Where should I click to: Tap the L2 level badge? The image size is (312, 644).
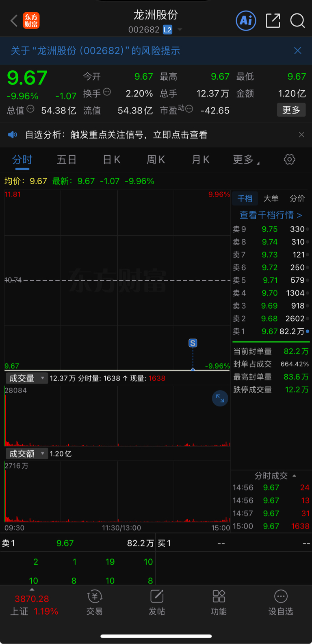[x=167, y=30]
